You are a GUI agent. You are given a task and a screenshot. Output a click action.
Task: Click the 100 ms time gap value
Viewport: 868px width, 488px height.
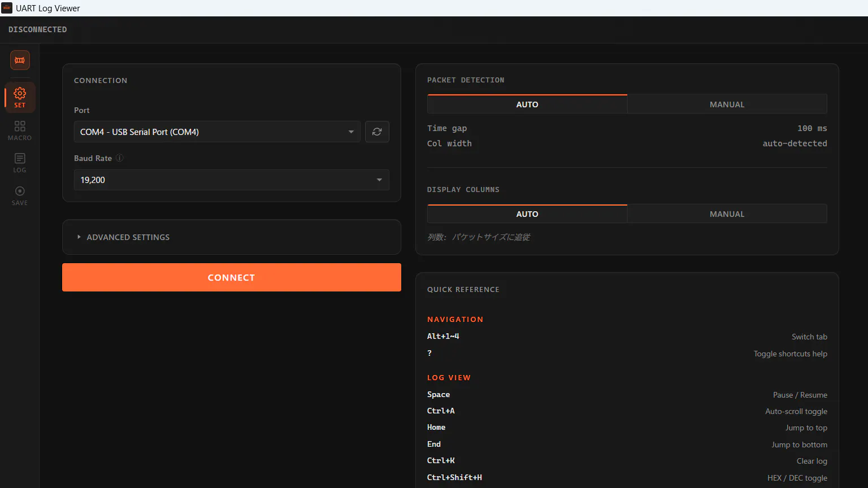coord(812,128)
